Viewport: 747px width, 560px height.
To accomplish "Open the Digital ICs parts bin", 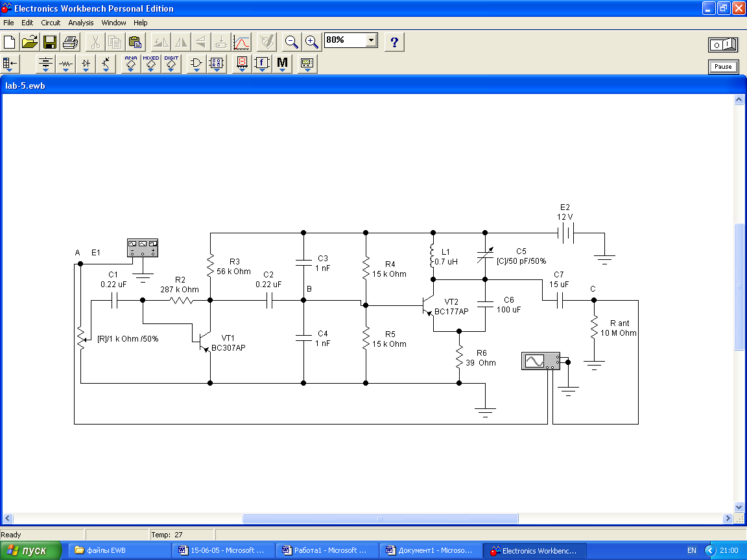I will tap(171, 64).
